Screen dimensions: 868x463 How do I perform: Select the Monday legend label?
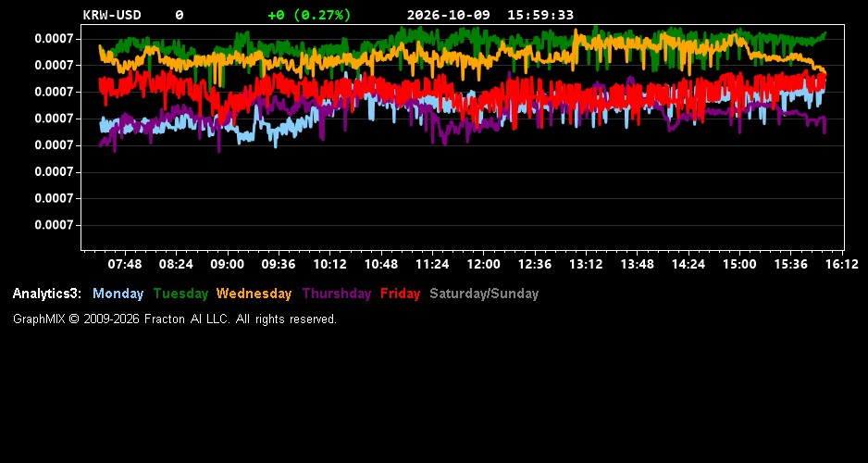pos(118,294)
